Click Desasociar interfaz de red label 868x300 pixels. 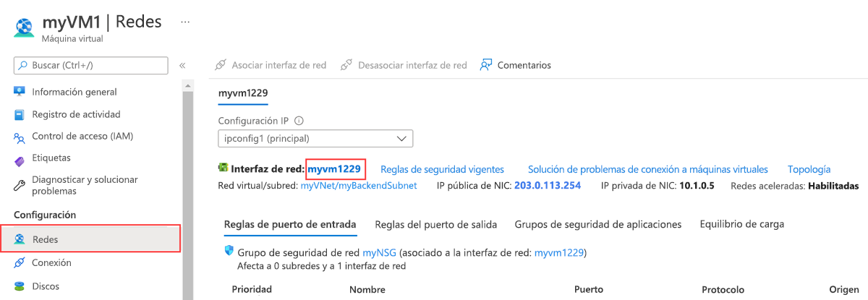[412, 65]
